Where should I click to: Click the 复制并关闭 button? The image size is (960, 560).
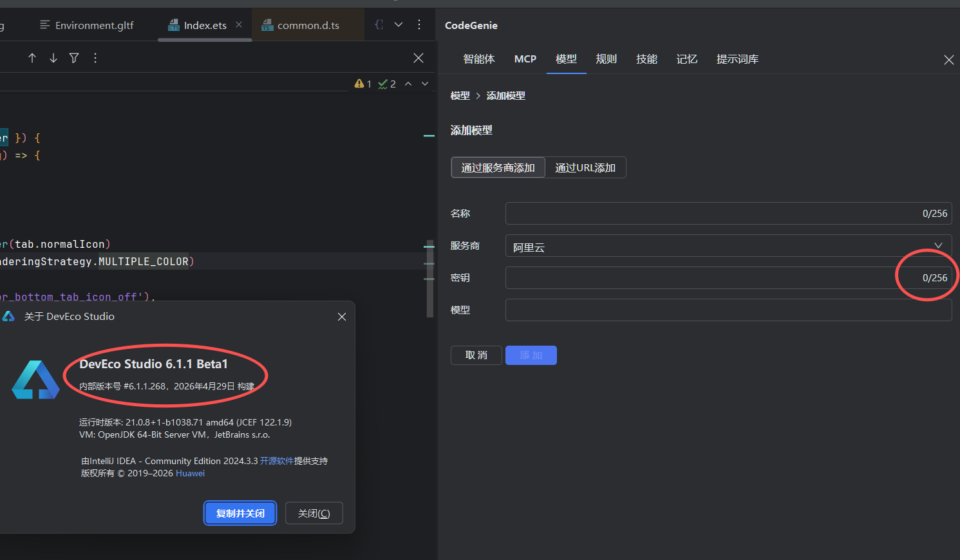tap(240, 513)
